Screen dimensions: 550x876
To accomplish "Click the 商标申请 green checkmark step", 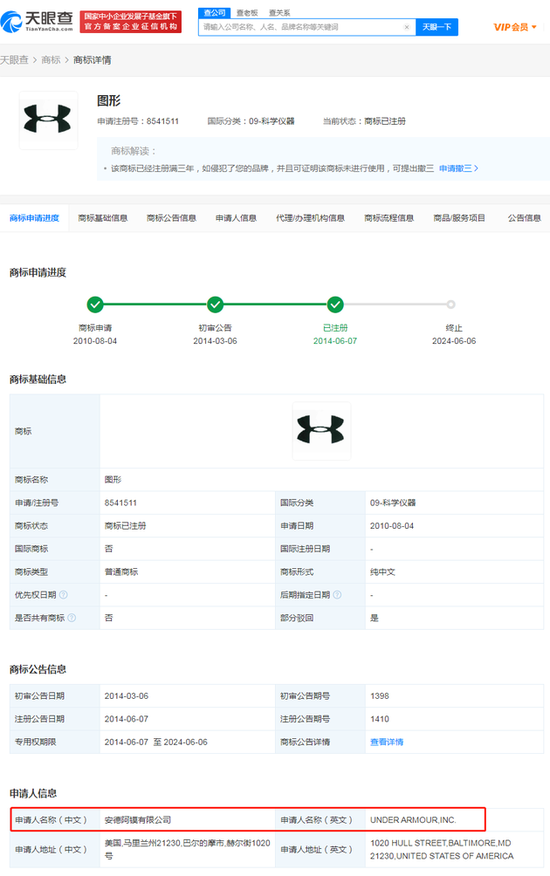I will 95,304.
